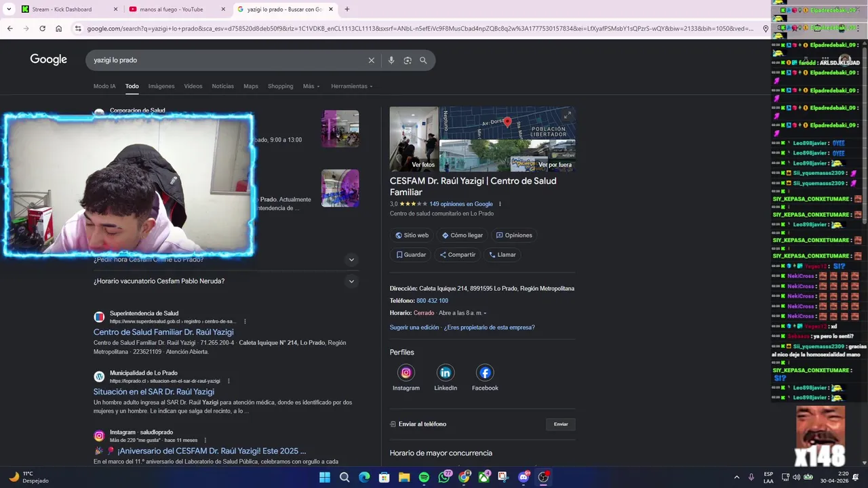Expand the map in the knowledge panel
The image size is (868, 488).
[x=568, y=115]
